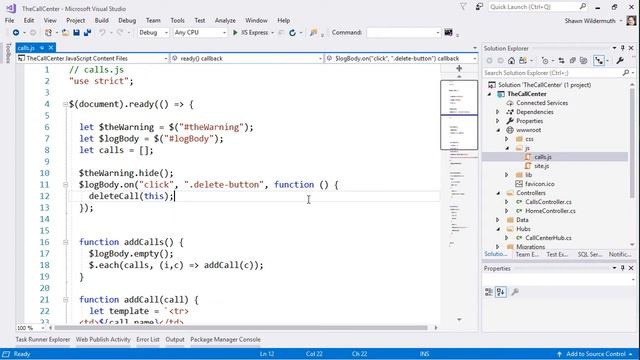Open the Debug configuration dropdown
The image size is (640, 360).
pyautogui.click(x=166, y=33)
